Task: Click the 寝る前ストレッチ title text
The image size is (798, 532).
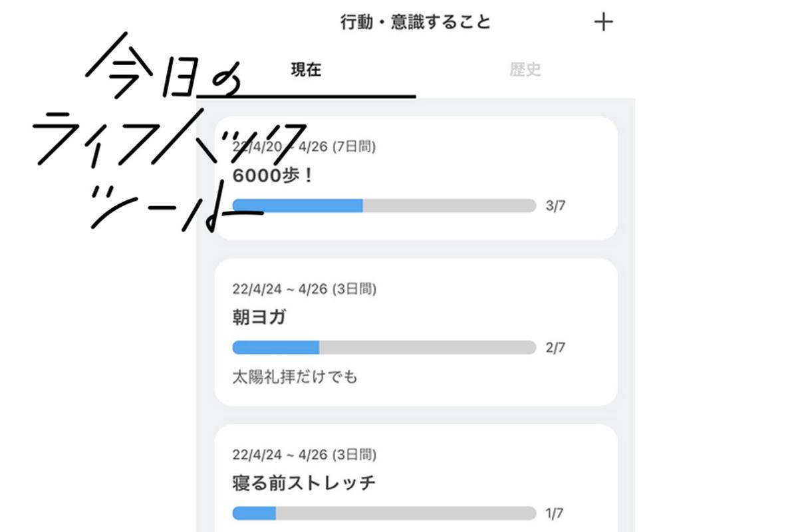Action: tap(304, 483)
